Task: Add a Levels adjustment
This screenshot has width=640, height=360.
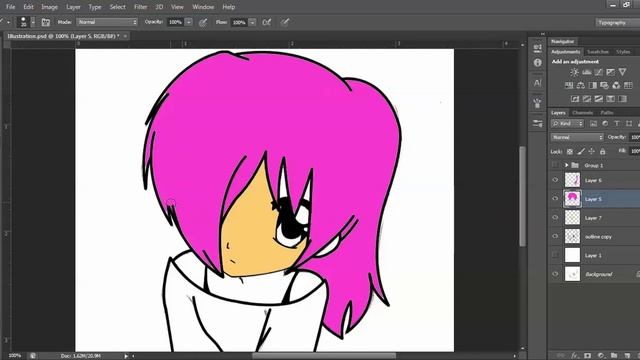Action: pyautogui.click(x=587, y=72)
